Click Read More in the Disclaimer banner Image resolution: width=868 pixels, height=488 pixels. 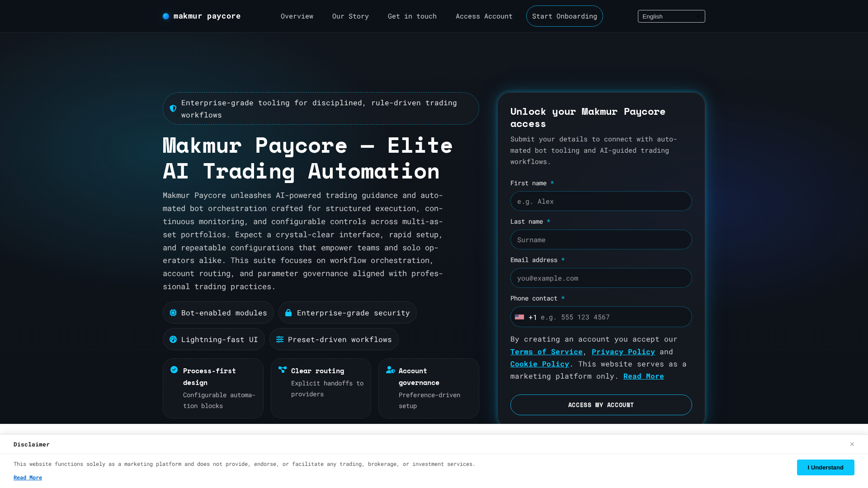tap(28, 478)
